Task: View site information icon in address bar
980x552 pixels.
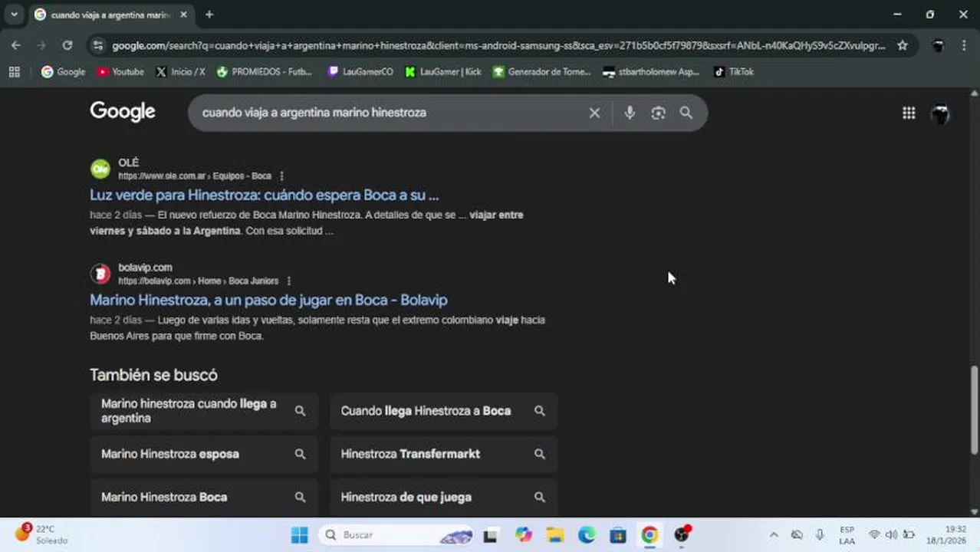Action: tap(97, 46)
